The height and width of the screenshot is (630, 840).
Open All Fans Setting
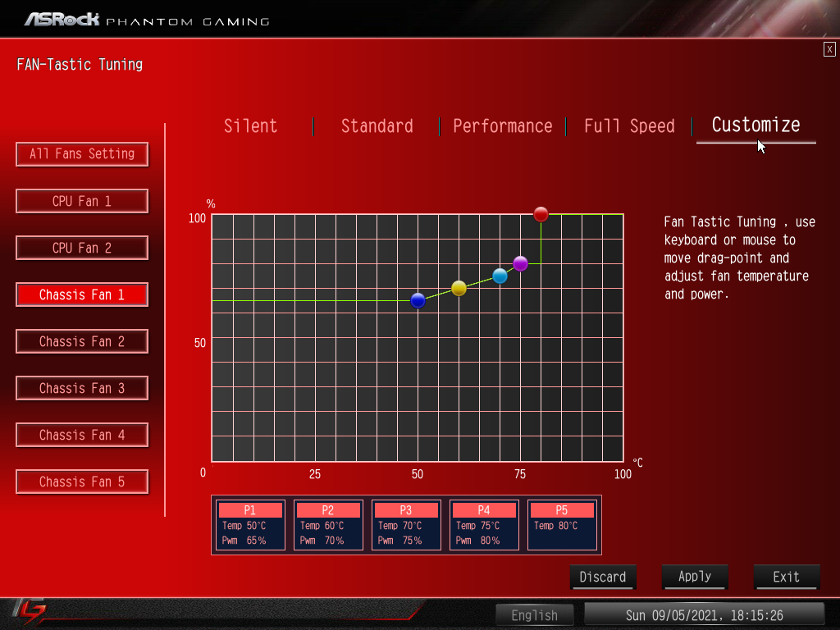click(x=82, y=154)
